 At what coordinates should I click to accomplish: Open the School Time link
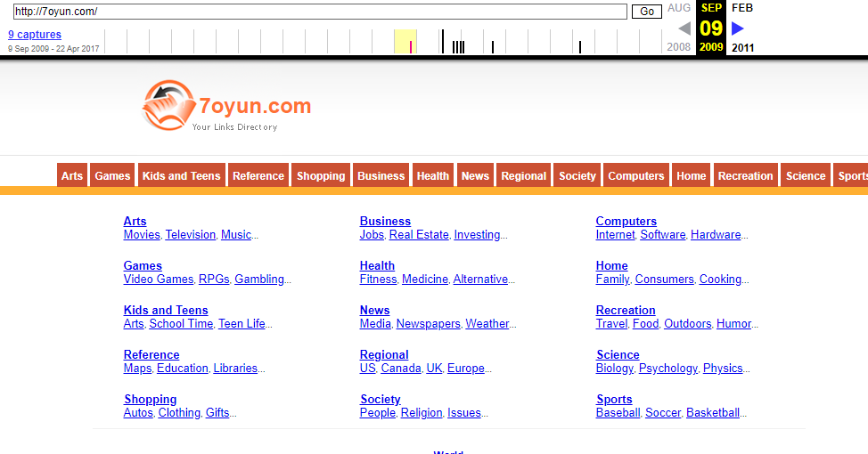coord(181,323)
